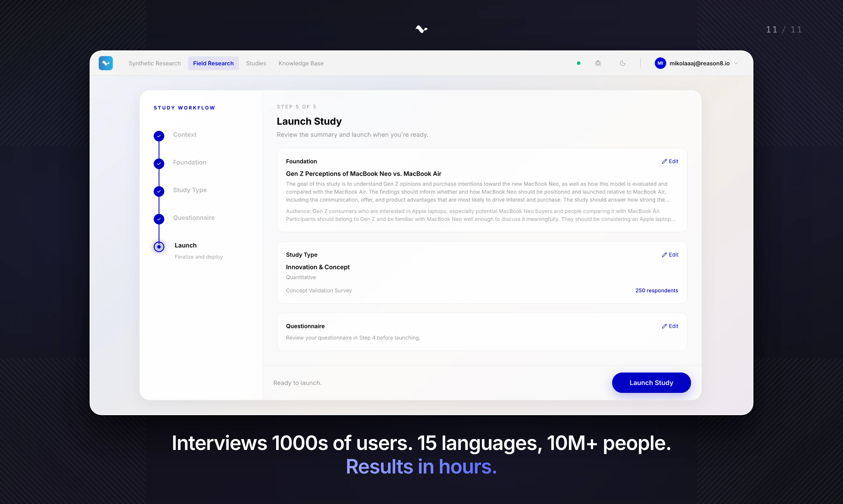Switch to the Studies tab
This screenshot has width=843, height=504.
256,63
